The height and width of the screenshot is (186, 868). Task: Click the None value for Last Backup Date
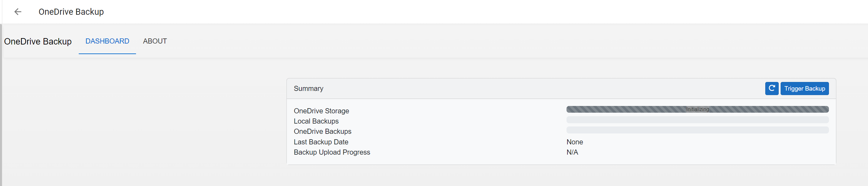(575, 142)
